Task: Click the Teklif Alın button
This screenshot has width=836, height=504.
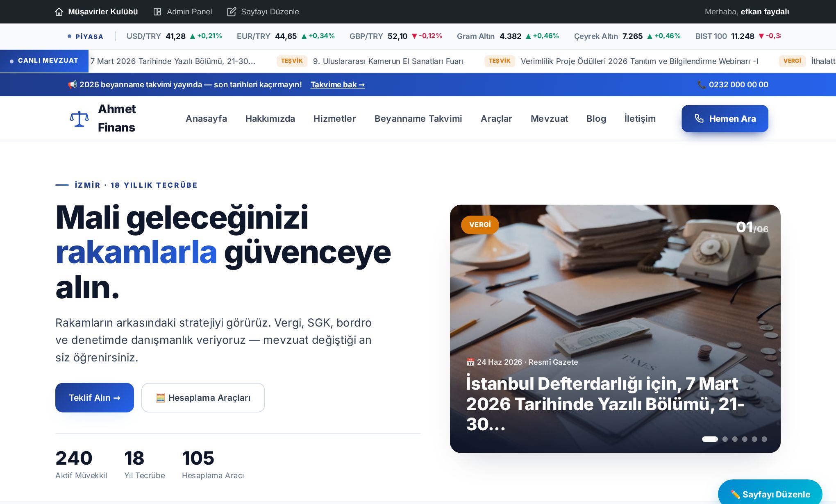Action: tap(95, 397)
